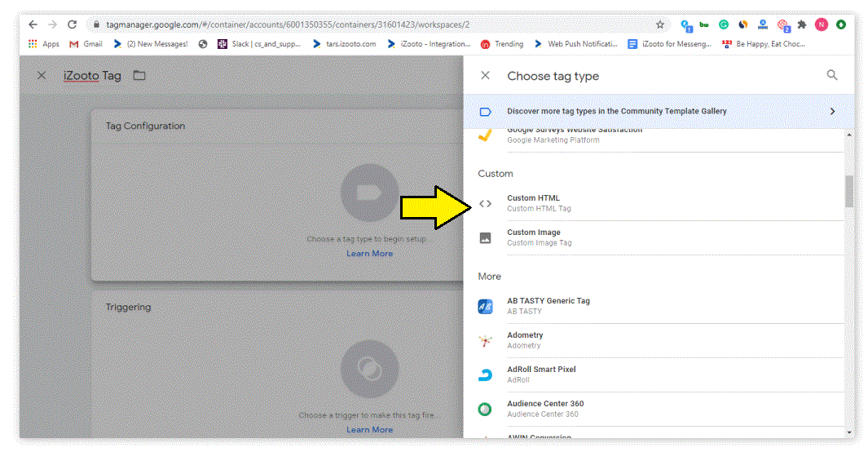Viewport: 868px width, 452px height.
Task: Search tag types with the magnifier icon
Action: (832, 75)
